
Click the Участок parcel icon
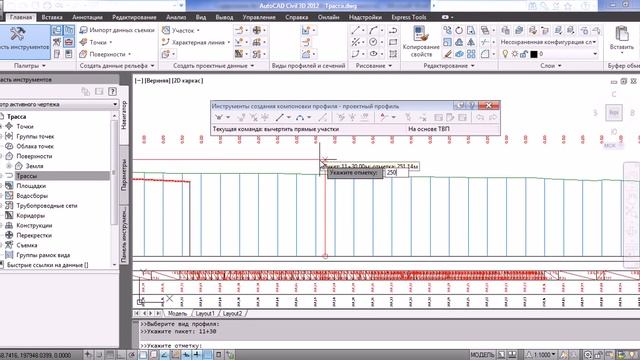pyautogui.click(x=166, y=30)
